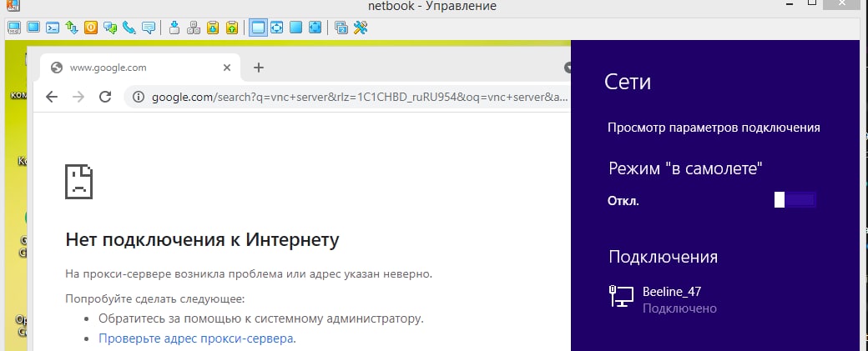The image size is (868, 351).
Task: Click the 'Режим "в самолете"' label
Action: pos(686,168)
